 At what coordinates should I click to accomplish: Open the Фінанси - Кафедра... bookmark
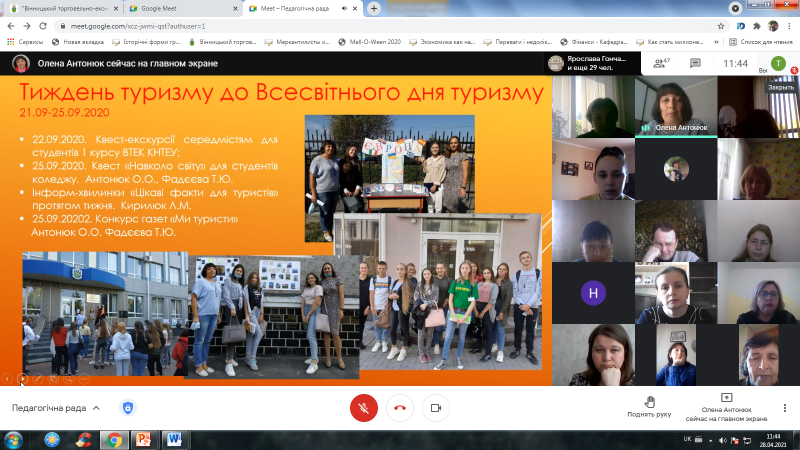click(594, 42)
